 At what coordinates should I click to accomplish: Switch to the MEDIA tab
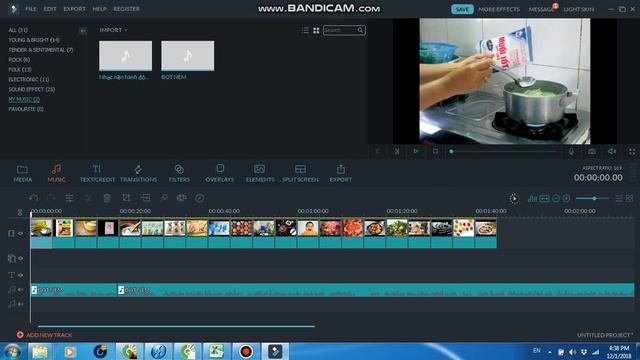22,173
